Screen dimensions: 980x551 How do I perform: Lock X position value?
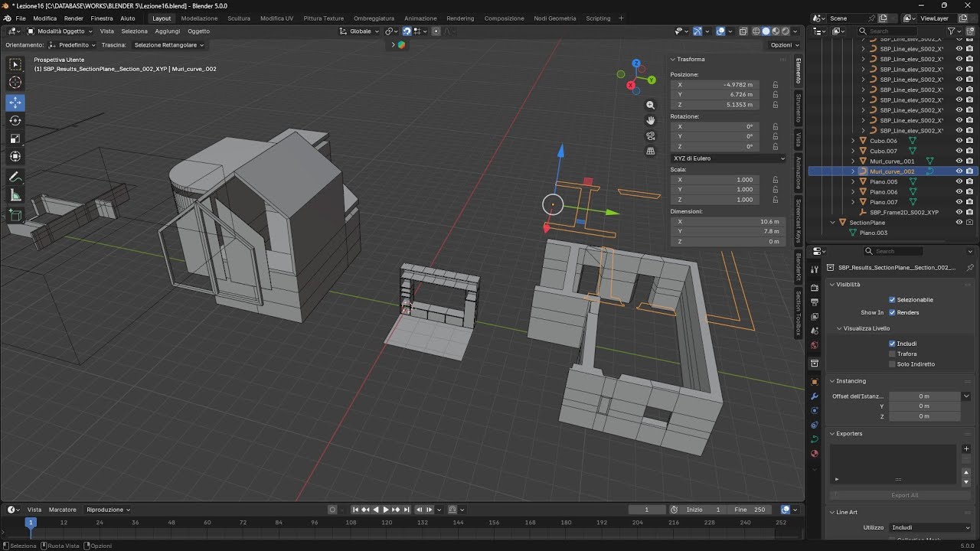[x=776, y=85]
